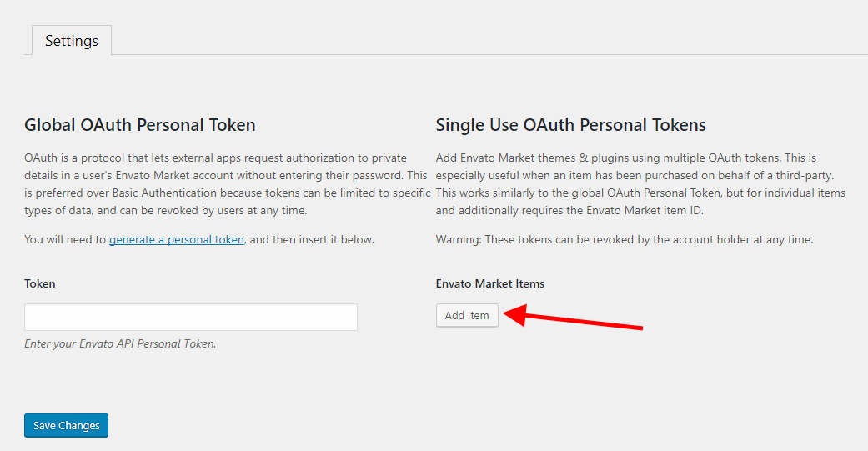Screen dimensions: 868x451
Task: Click the "Add Envato Market themes & plugins" paragraph
Action: 639,183
